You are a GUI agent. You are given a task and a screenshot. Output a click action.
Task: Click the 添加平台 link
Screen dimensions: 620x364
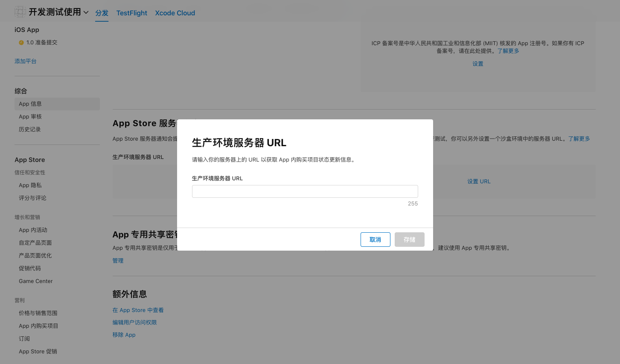tap(26, 61)
